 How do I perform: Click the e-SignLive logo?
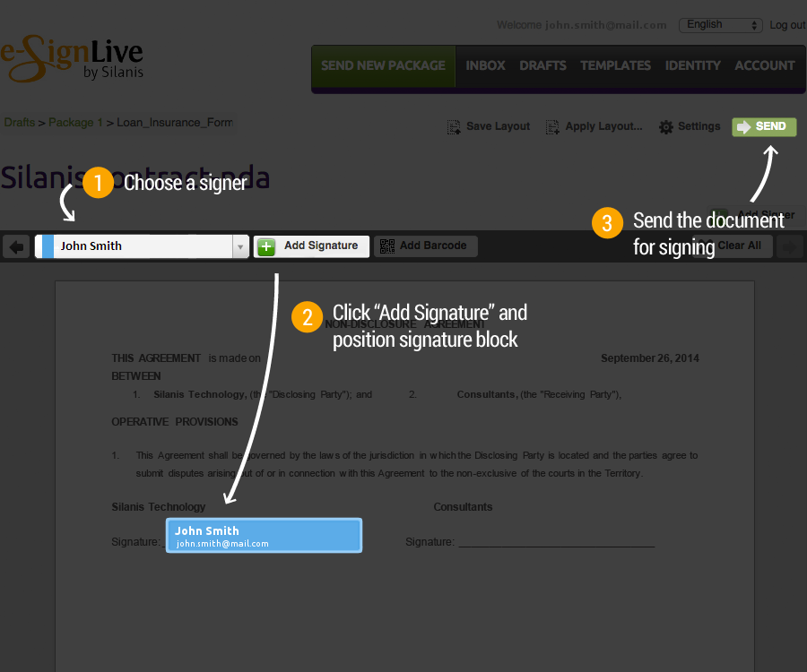(x=72, y=59)
